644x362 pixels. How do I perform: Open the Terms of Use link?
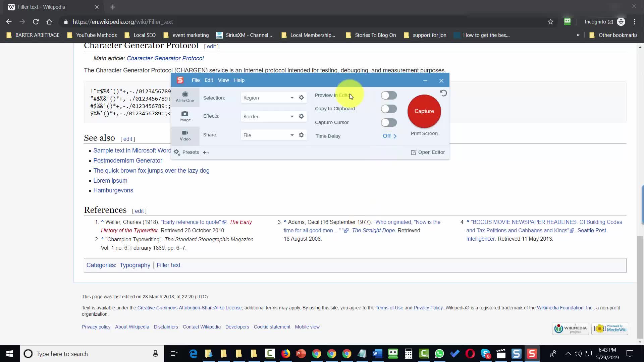pos(389,308)
